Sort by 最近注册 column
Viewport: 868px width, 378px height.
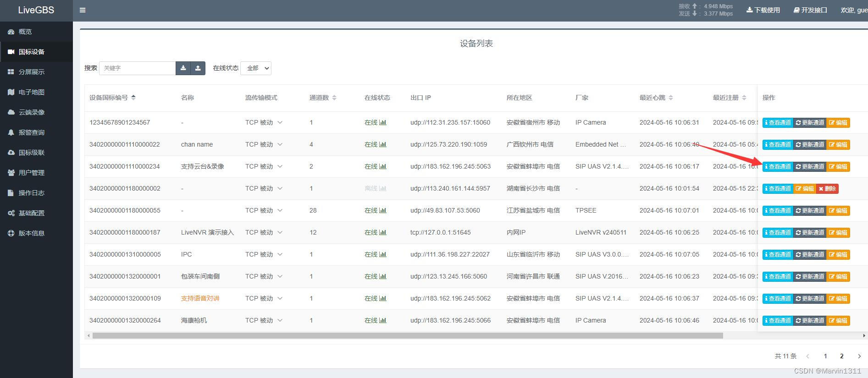(744, 98)
